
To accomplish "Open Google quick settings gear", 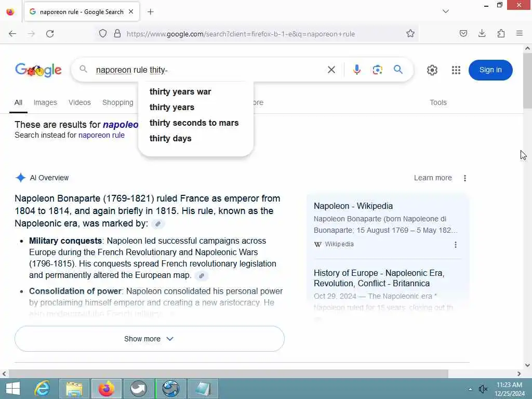I will (x=432, y=70).
